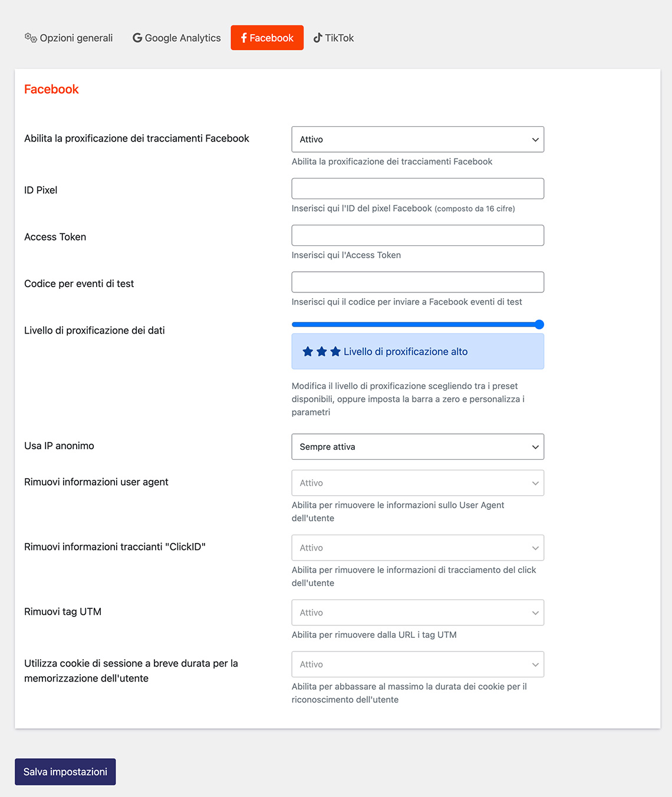Click the gears icon beside Opzioni generali
672x797 pixels.
click(x=31, y=38)
